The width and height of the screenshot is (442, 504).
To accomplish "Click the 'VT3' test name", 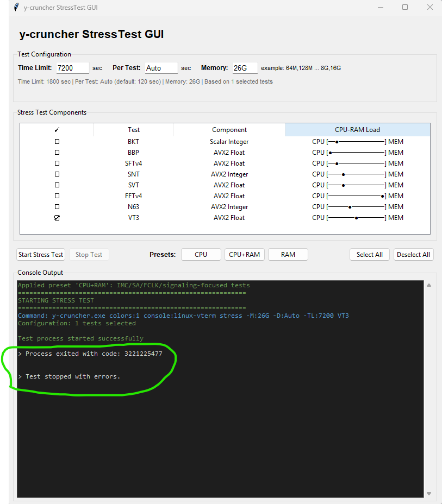I will [134, 218].
